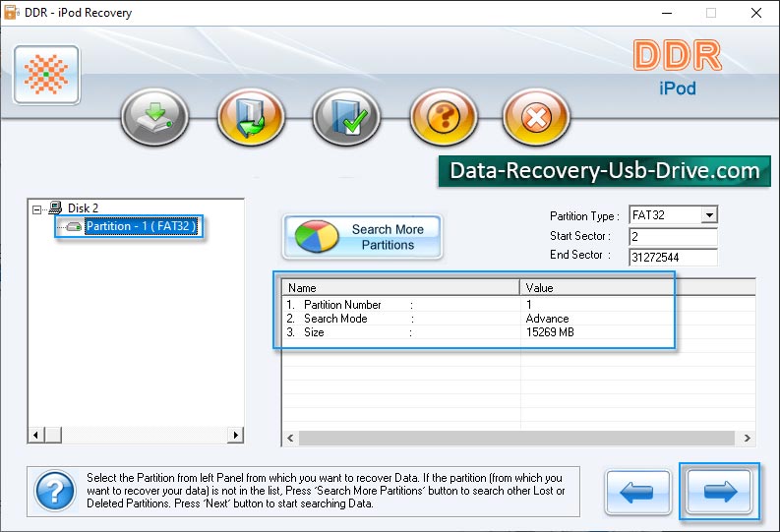This screenshot has height=532, width=780.
Task: Click the Partition - 1 drive icon
Action: tap(74, 227)
